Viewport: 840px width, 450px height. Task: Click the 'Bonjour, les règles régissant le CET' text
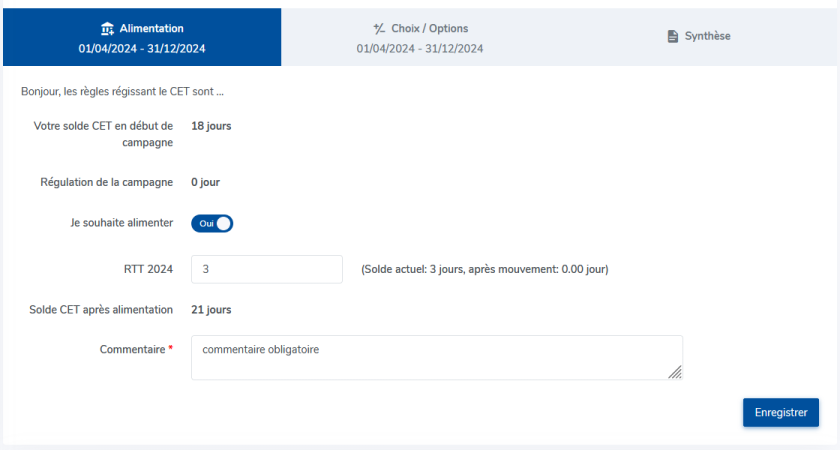click(122, 92)
